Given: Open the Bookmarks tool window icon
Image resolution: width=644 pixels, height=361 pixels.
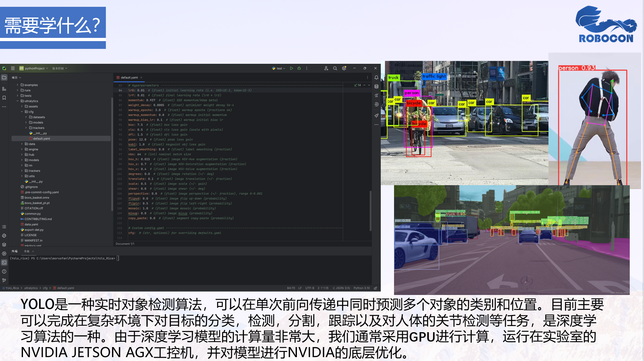Looking at the screenshot, I should point(4,98).
